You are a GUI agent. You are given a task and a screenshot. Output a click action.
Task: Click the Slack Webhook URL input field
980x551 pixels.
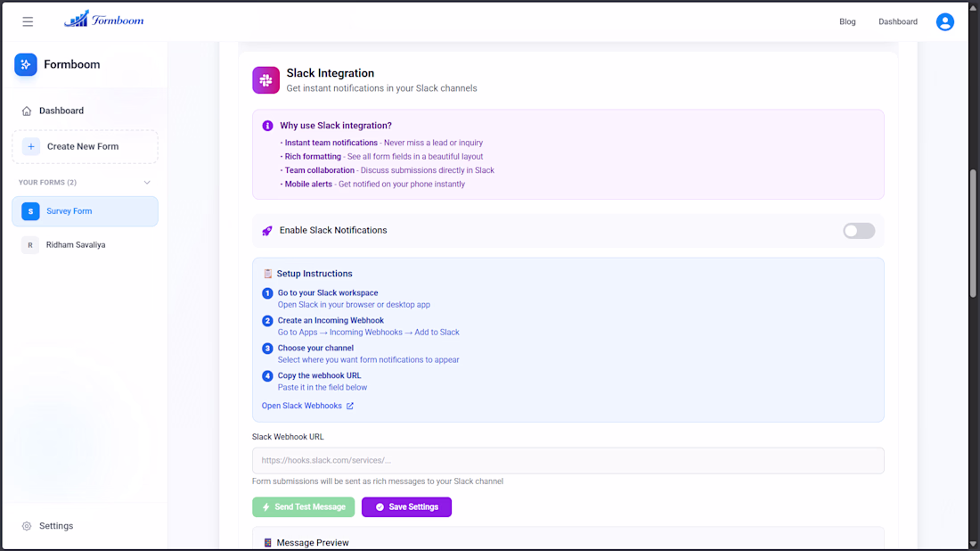tap(568, 460)
